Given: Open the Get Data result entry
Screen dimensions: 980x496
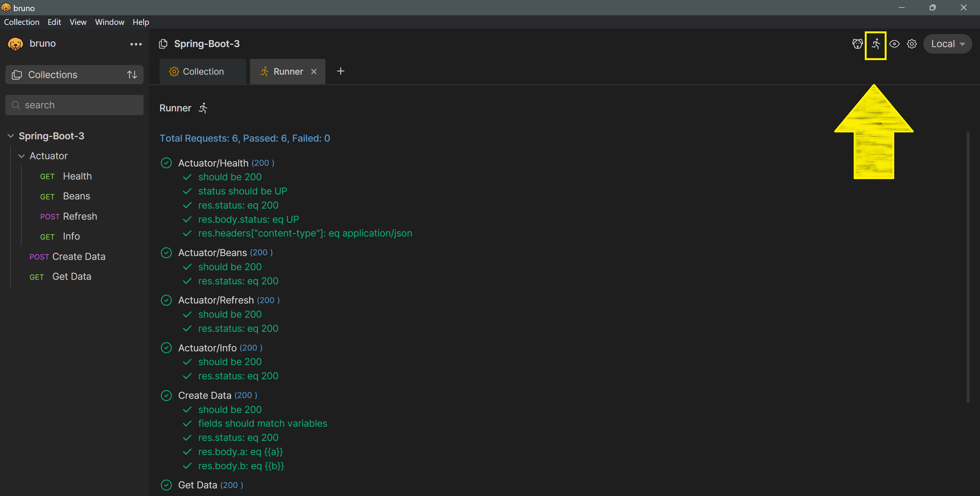Looking at the screenshot, I should pos(198,485).
